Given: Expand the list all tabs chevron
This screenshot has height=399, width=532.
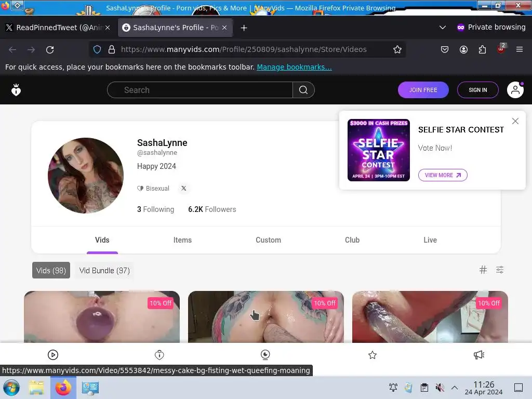Looking at the screenshot, I should click(x=443, y=28).
